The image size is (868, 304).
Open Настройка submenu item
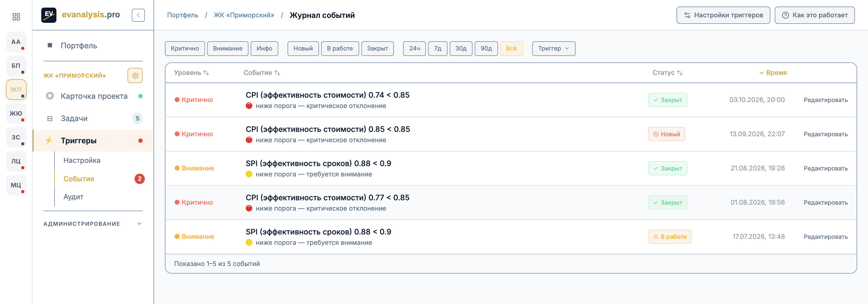pos(82,160)
